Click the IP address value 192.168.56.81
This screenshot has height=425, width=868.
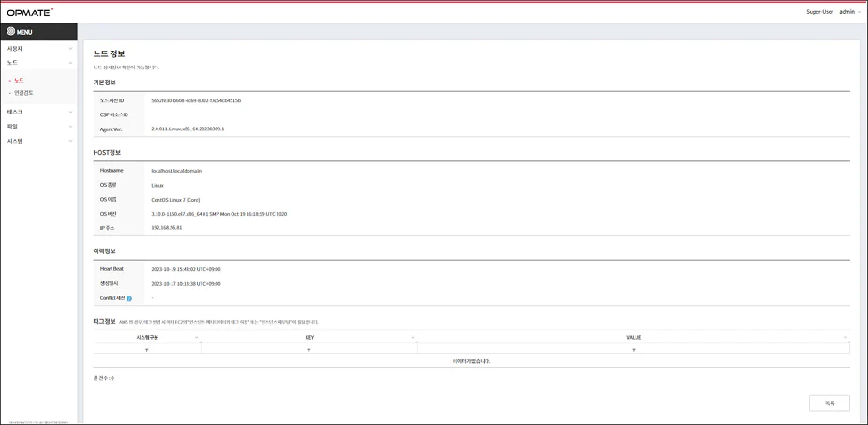pyautogui.click(x=167, y=228)
